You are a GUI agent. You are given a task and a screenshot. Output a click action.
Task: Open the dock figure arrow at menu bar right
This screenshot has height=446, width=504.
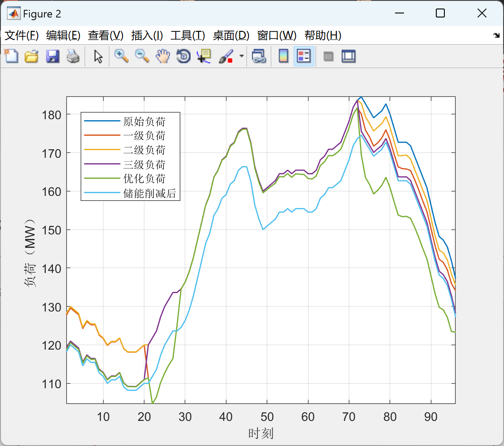pyautogui.click(x=496, y=35)
